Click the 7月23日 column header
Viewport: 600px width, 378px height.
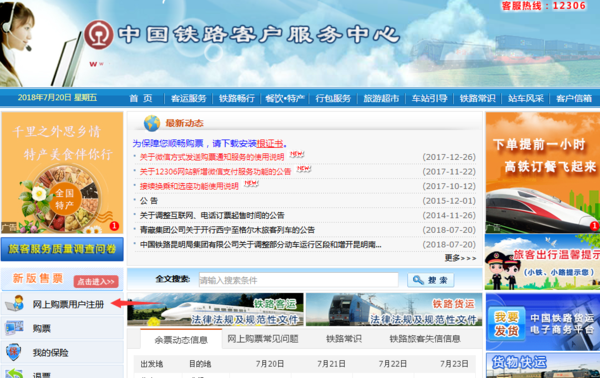point(454,363)
